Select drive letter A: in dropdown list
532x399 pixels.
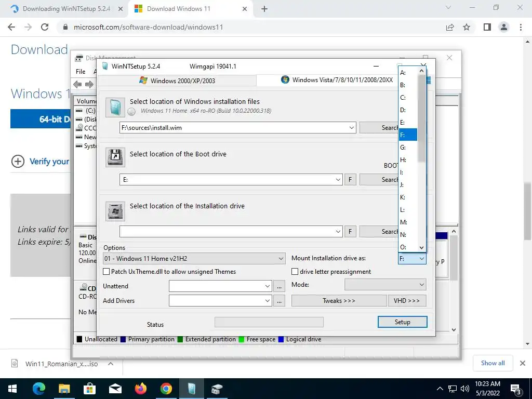[408, 73]
